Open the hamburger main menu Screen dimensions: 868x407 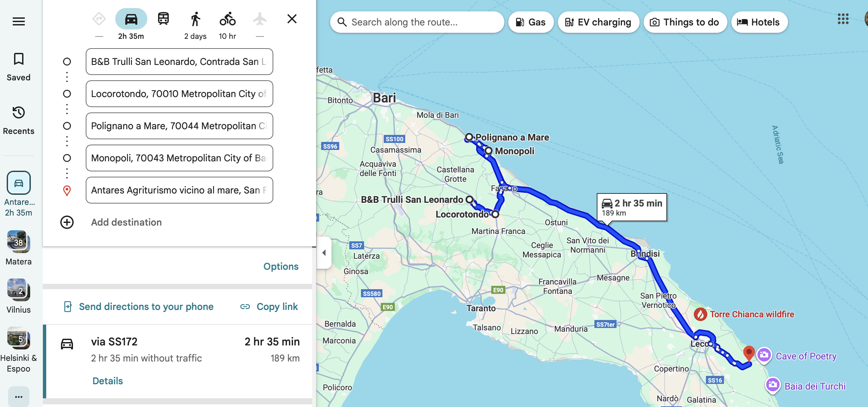pyautogui.click(x=18, y=21)
